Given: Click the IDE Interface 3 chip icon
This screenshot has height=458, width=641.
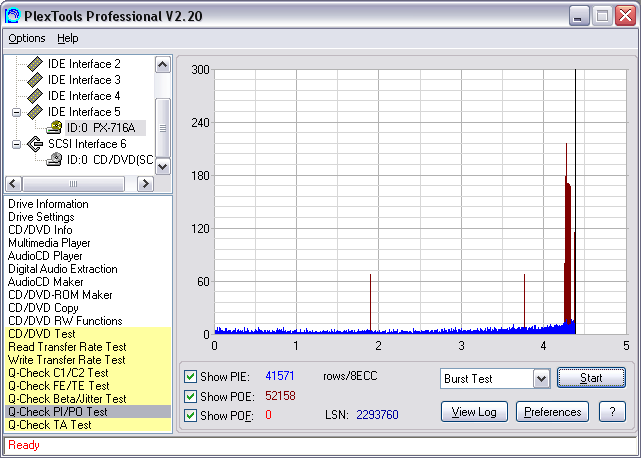Looking at the screenshot, I should [35, 80].
